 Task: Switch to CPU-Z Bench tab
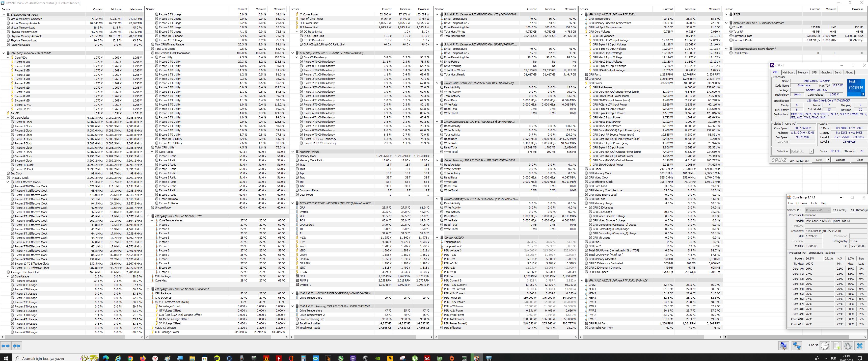838,72
